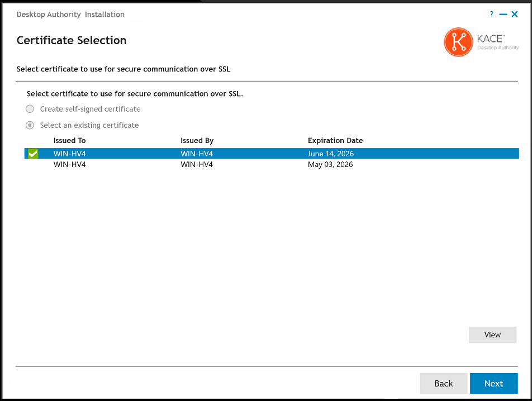The width and height of the screenshot is (532, 401).
Task: Go Back to the previous step
Action: click(x=444, y=383)
